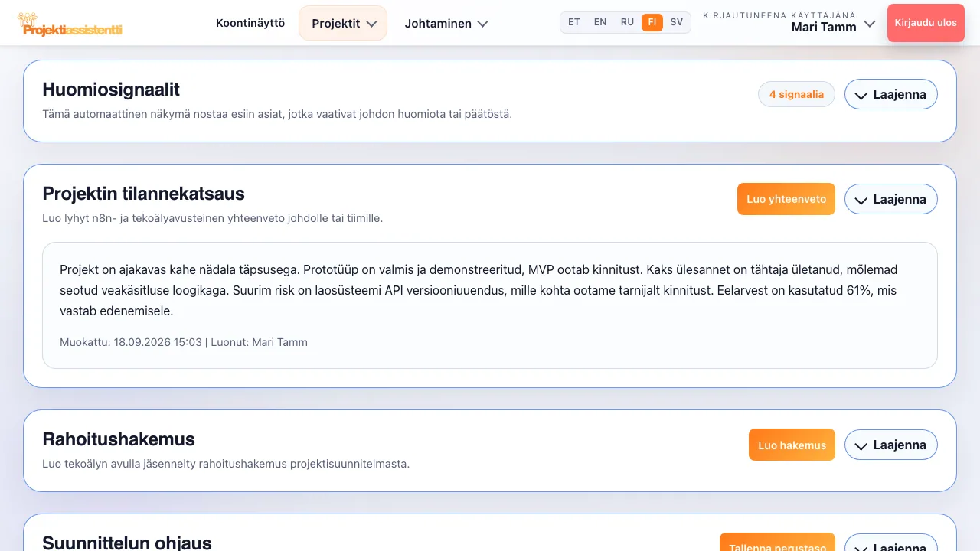Click the Luo hakemus button

(x=792, y=445)
